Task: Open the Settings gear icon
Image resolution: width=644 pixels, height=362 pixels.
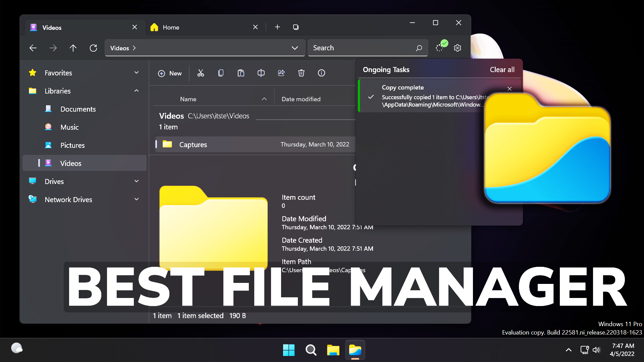Action: (458, 48)
